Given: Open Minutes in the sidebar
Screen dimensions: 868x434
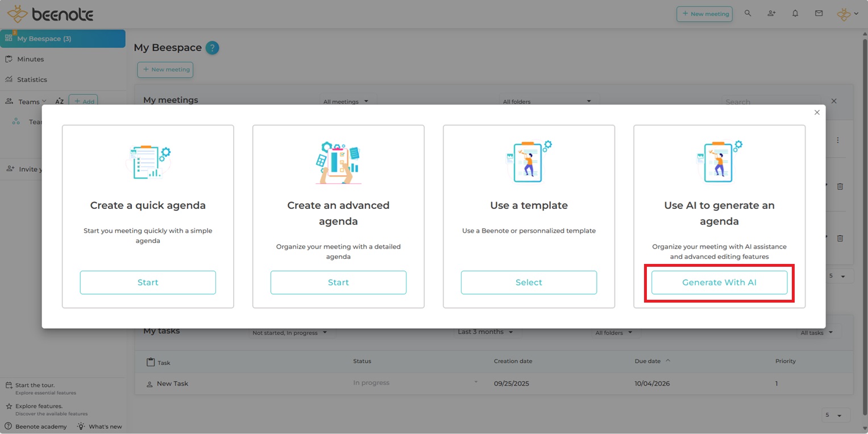Looking at the screenshot, I should 30,59.
